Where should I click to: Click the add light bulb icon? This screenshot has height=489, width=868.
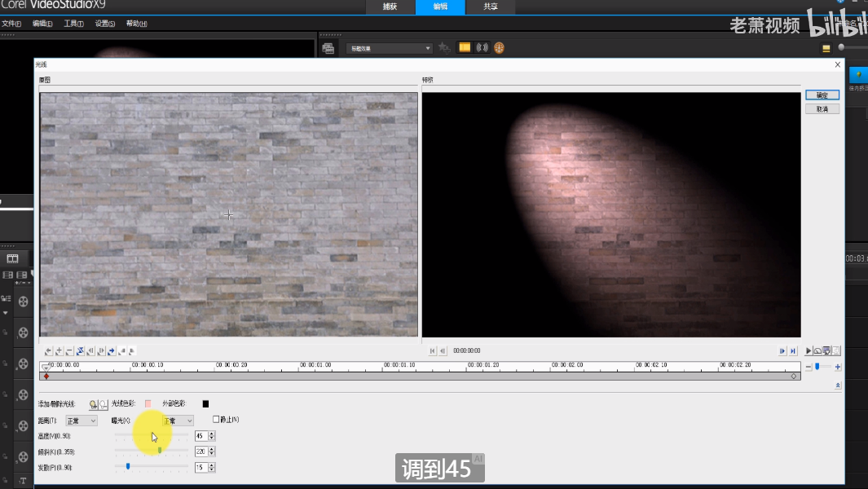tap(93, 404)
